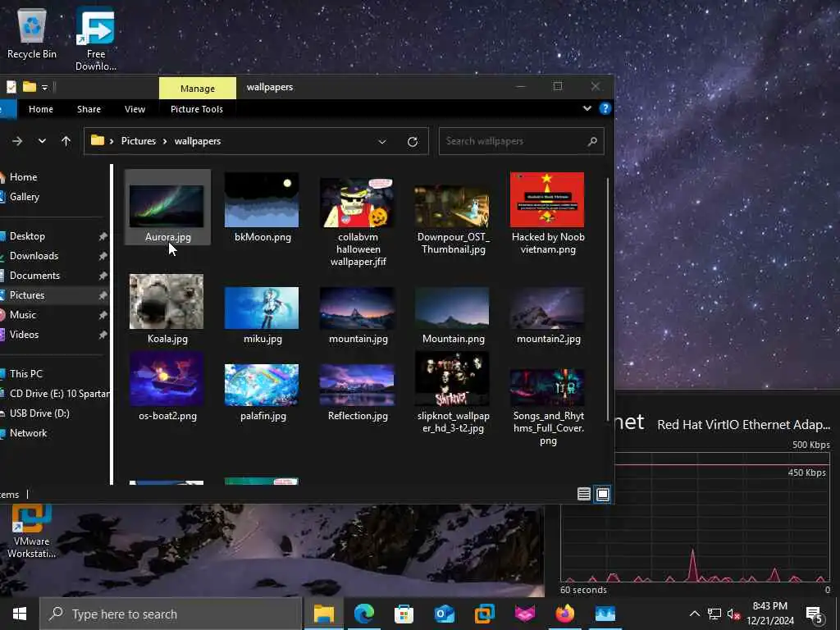Select collabvm halloween wallpaper.jfif file
Viewport: 840px width, 630px height.
pyautogui.click(x=358, y=220)
